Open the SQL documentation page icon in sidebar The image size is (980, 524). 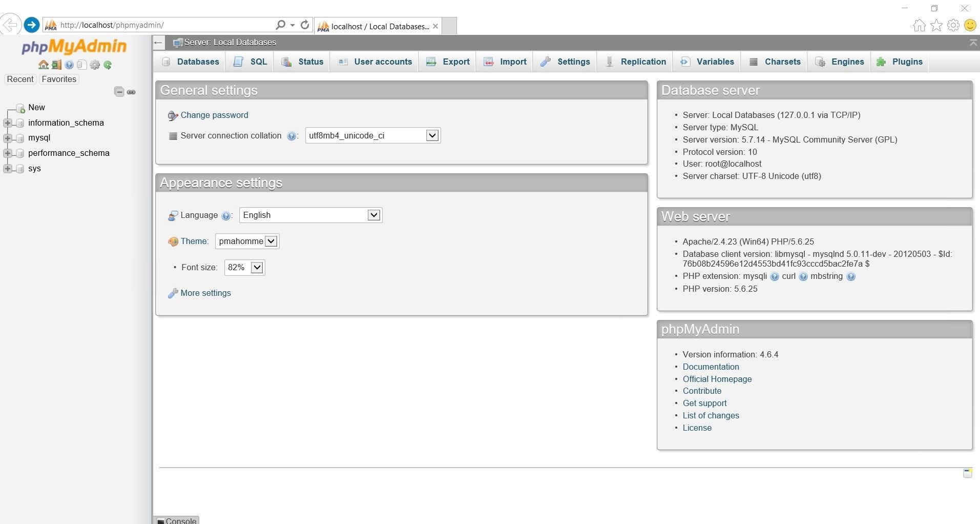[x=81, y=65]
